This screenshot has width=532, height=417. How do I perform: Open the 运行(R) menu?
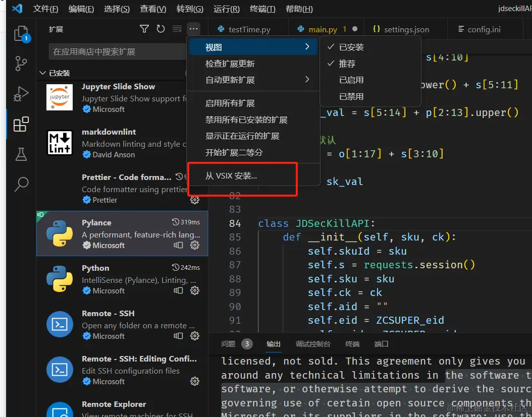pyautogui.click(x=226, y=9)
